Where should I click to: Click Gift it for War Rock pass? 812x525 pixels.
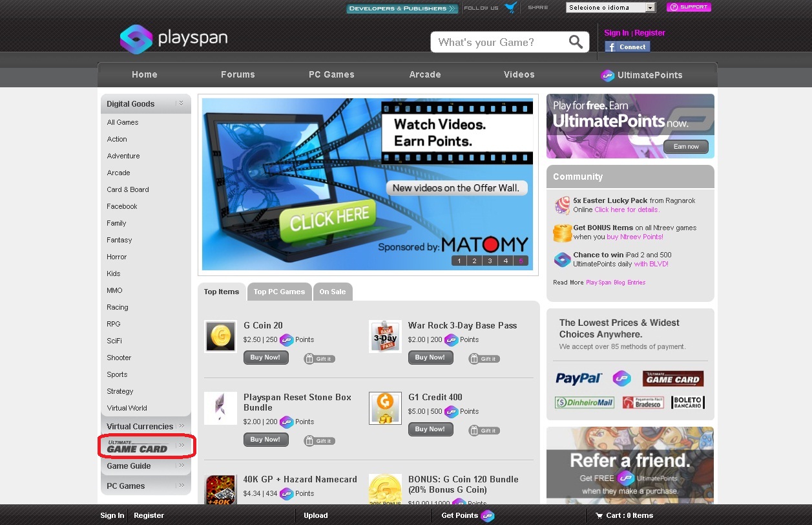pyautogui.click(x=484, y=359)
